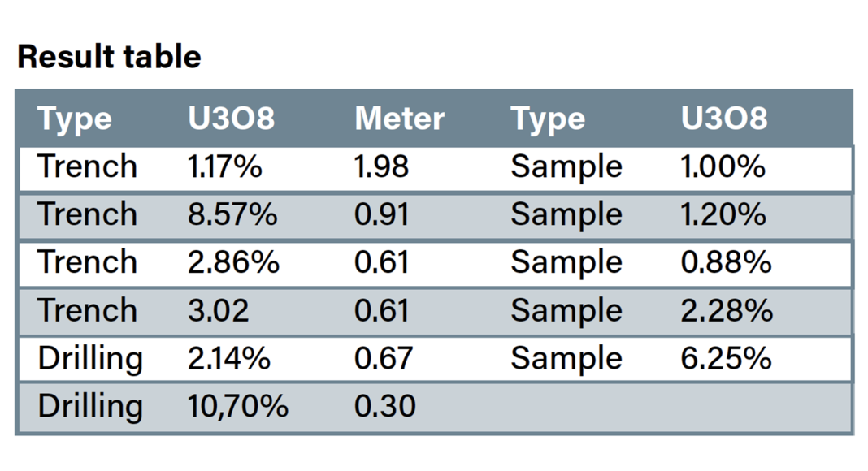Select the 1.98 meter cell
The image size is (868, 471).
click(381, 166)
